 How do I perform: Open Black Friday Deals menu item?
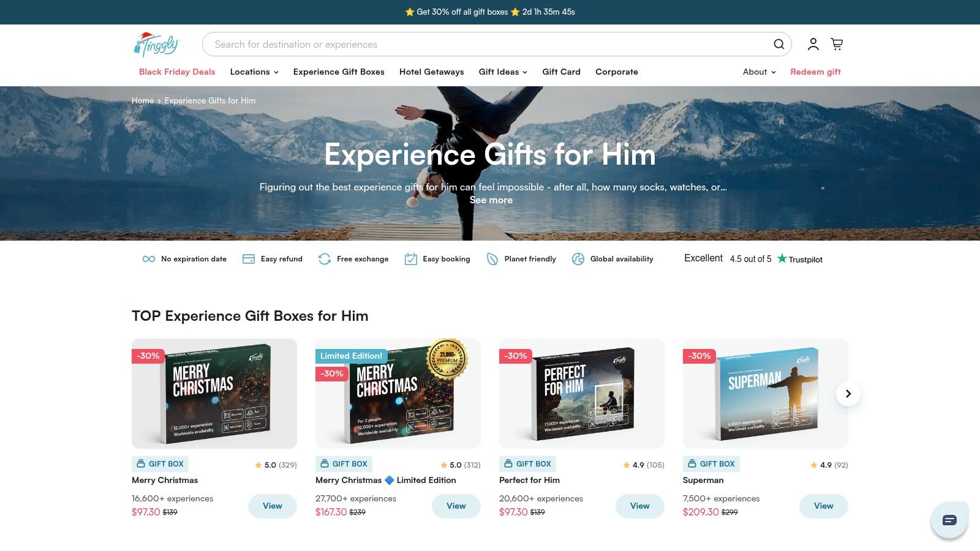point(177,72)
